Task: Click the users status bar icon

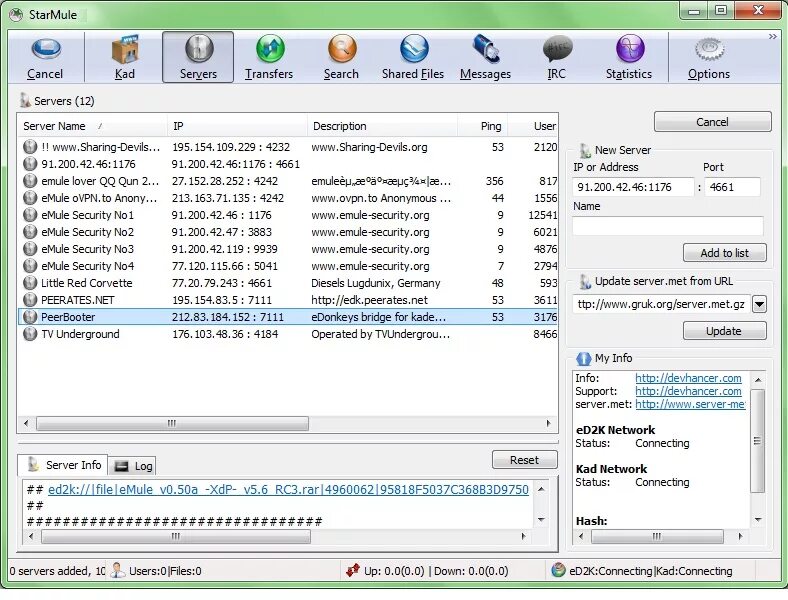Action: coord(118,570)
